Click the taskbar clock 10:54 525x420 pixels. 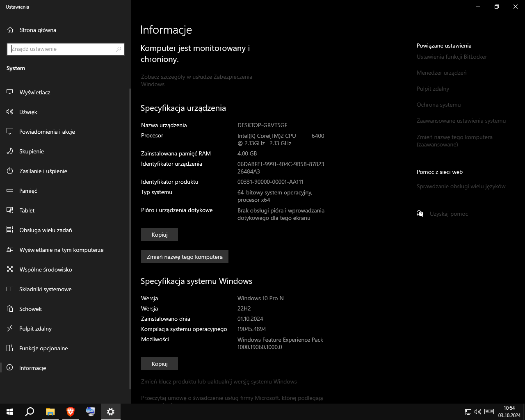[509, 408]
